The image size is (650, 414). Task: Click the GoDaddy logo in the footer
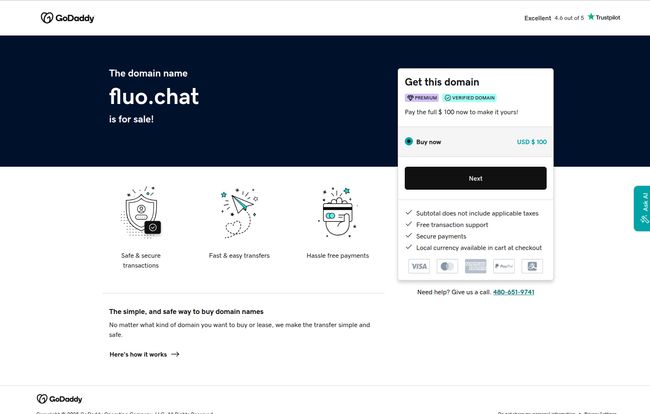(x=58, y=399)
